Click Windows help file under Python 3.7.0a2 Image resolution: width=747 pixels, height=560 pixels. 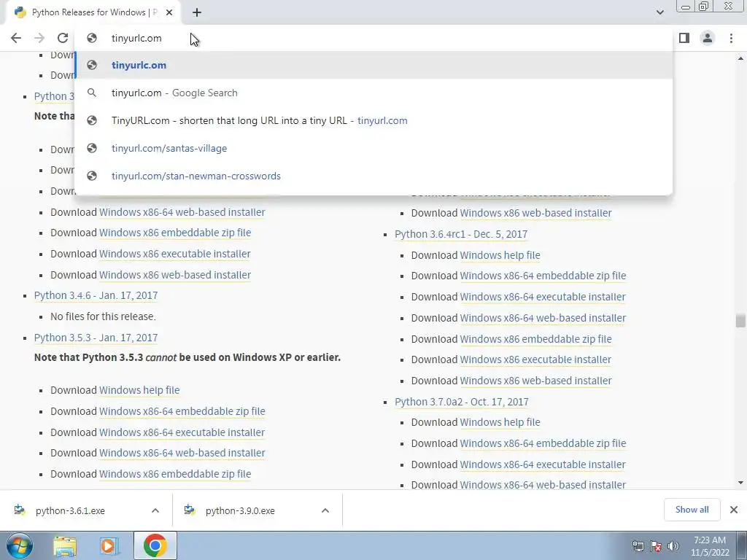(x=500, y=422)
